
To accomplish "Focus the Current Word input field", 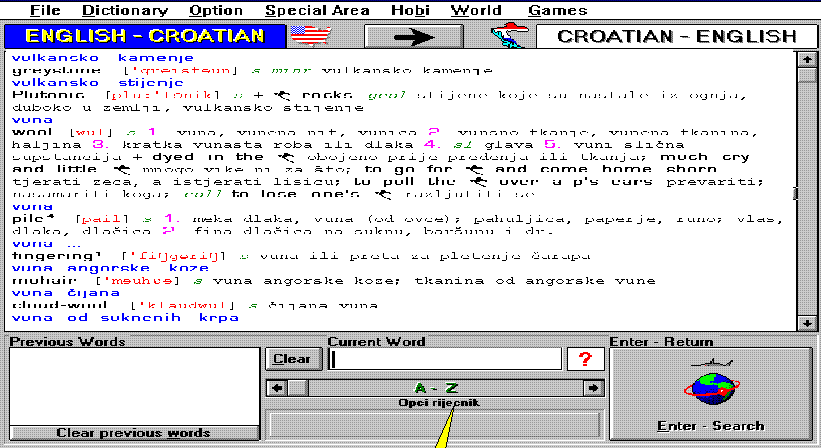I will pos(445,359).
